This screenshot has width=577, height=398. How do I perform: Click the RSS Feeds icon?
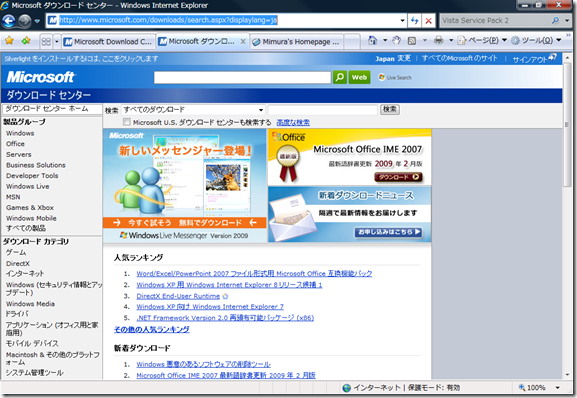point(412,40)
